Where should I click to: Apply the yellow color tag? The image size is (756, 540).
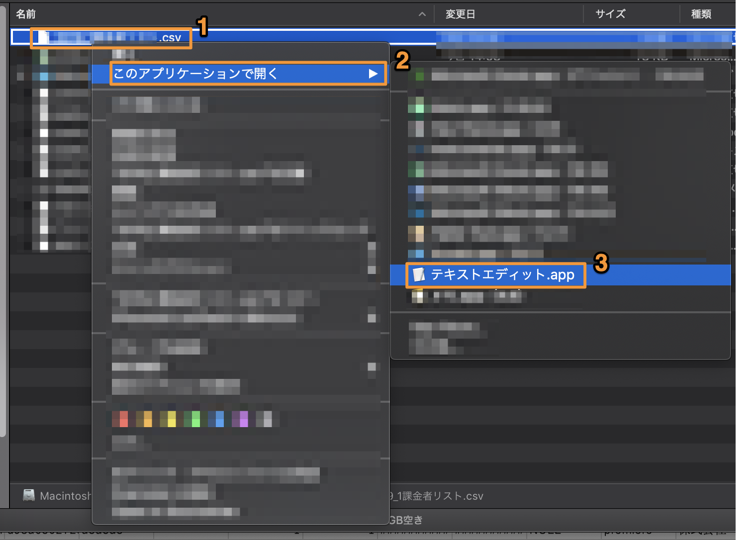pos(168,419)
